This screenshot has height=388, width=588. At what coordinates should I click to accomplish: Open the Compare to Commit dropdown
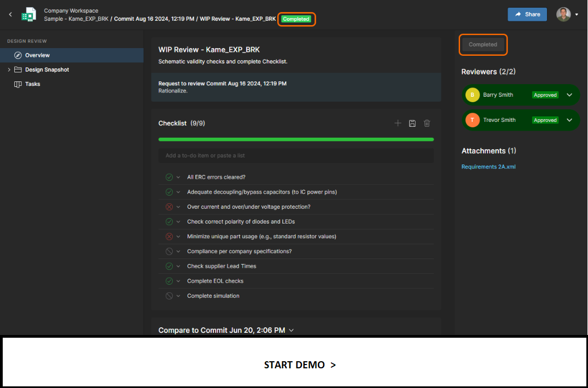(x=291, y=330)
